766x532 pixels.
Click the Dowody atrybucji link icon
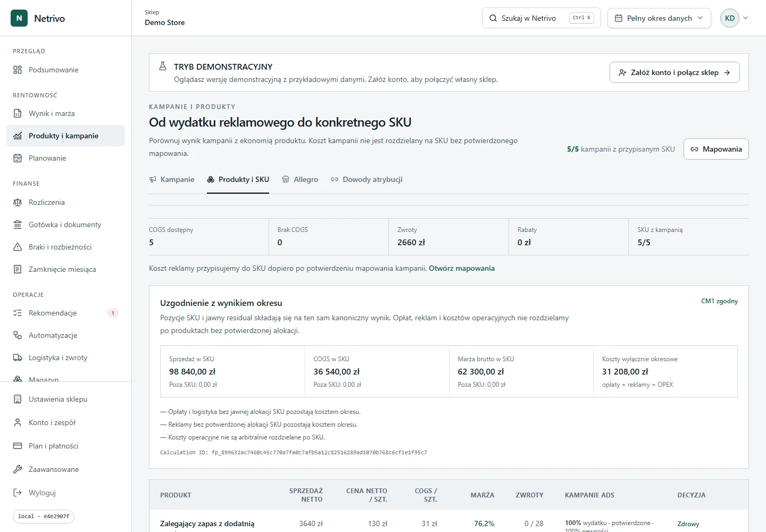[335, 179]
